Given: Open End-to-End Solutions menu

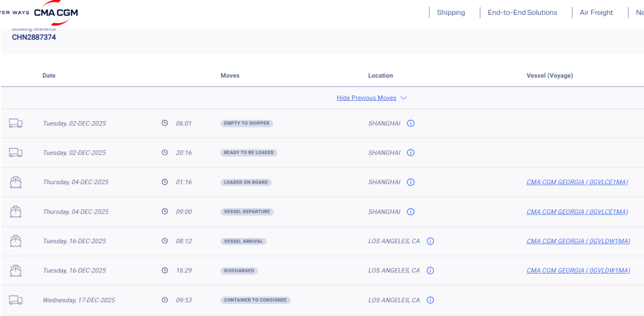Looking at the screenshot, I should (x=522, y=13).
